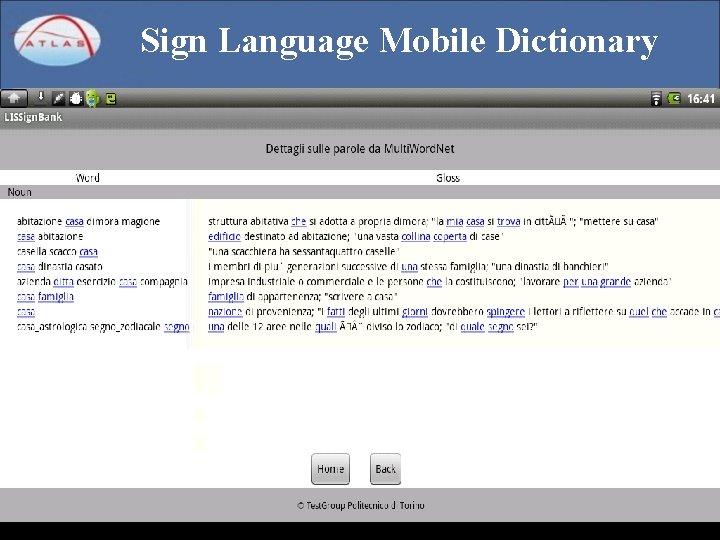Open 'casa' link in 'casa abitazione' row
This screenshot has height=540, width=720.
(26, 236)
